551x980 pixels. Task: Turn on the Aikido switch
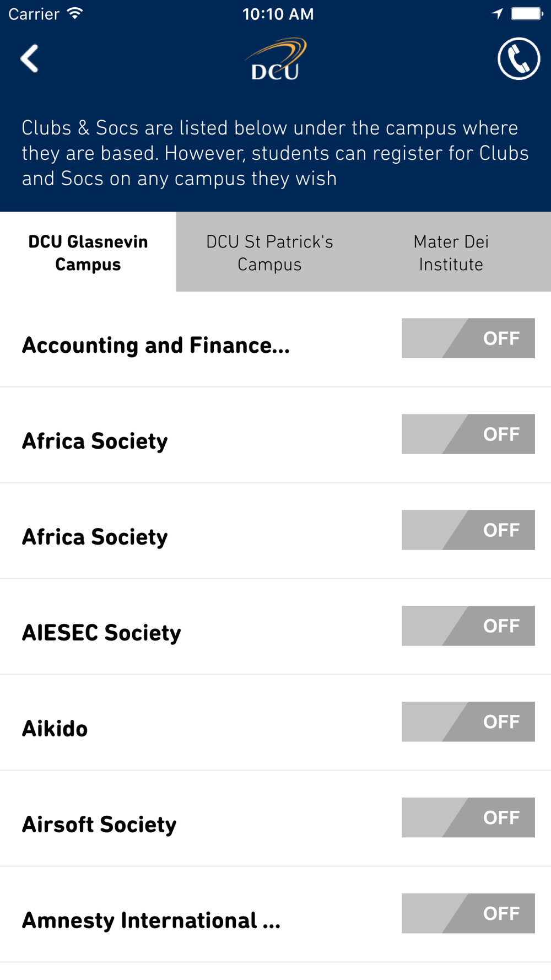[x=468, y=721]
